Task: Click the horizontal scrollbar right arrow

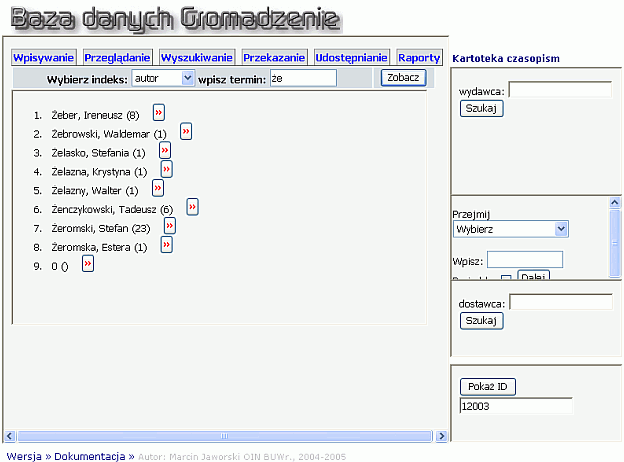Action: point(441,436)
